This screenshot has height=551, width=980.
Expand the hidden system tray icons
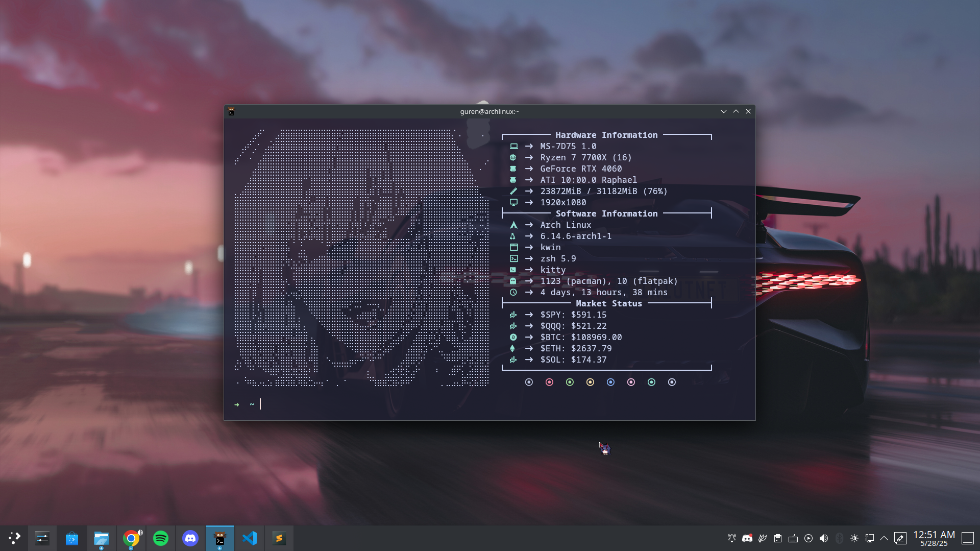[x=884, y=538]
